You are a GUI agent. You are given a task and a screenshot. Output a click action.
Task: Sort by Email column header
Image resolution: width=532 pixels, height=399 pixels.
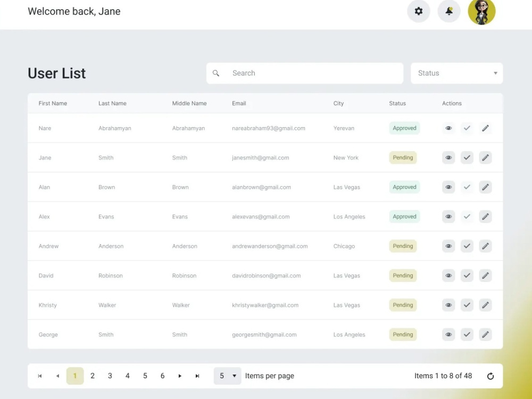[239, 103]
